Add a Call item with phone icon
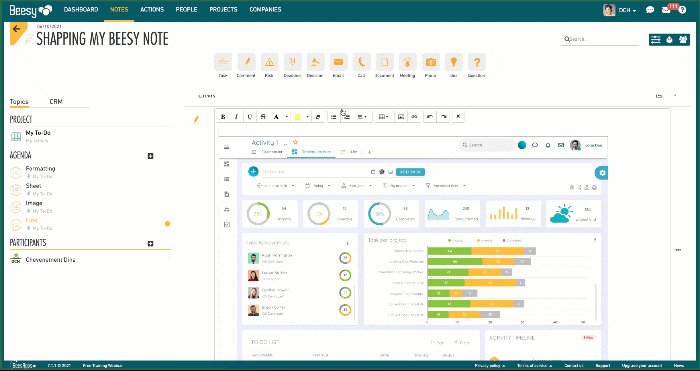700x371 pixels. click(362, 62)
